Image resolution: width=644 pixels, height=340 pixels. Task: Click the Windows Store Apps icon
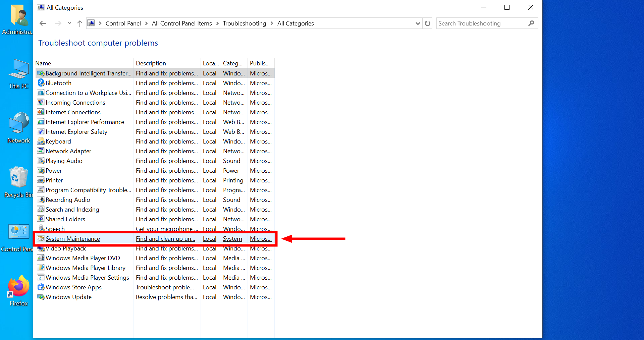click(41, 287)
